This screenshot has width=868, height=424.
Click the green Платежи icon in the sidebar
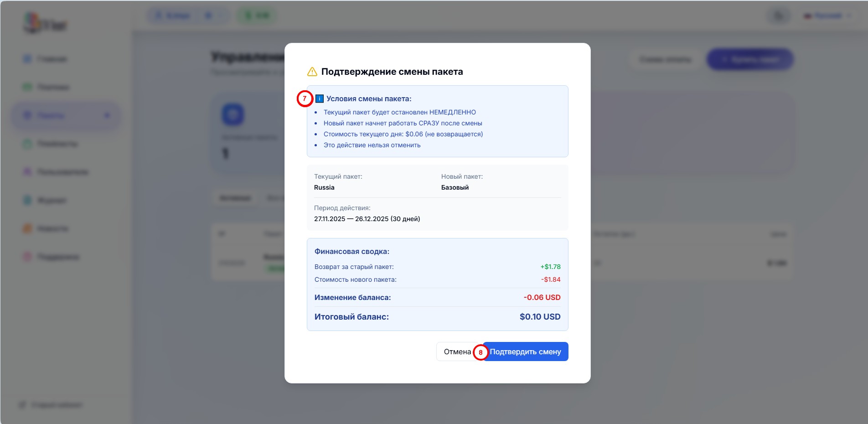point(27,87)
